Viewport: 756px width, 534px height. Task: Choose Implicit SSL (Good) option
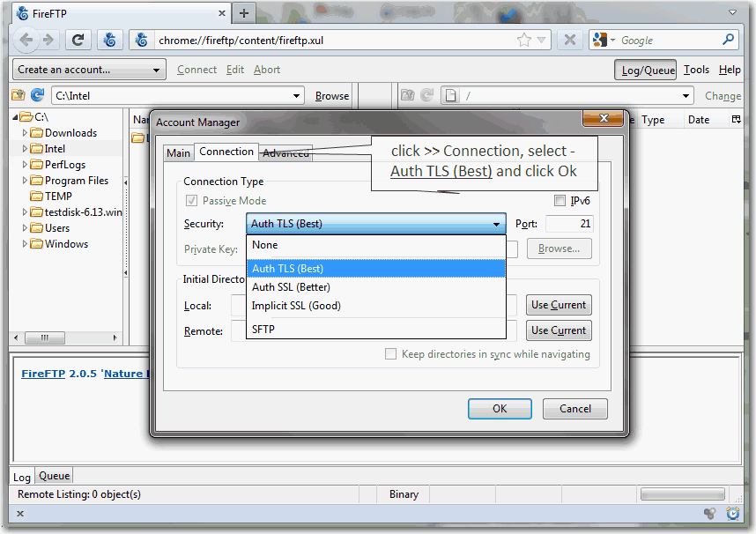(376, 306)
